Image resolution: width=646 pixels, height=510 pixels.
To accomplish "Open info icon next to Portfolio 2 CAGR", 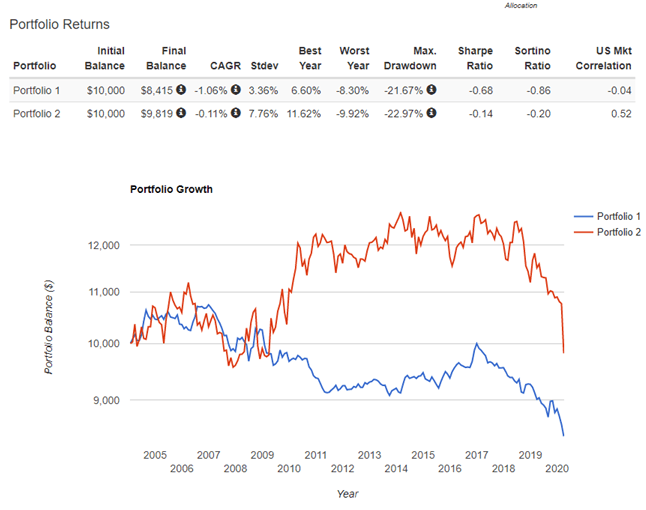I will tap(234, 113).
